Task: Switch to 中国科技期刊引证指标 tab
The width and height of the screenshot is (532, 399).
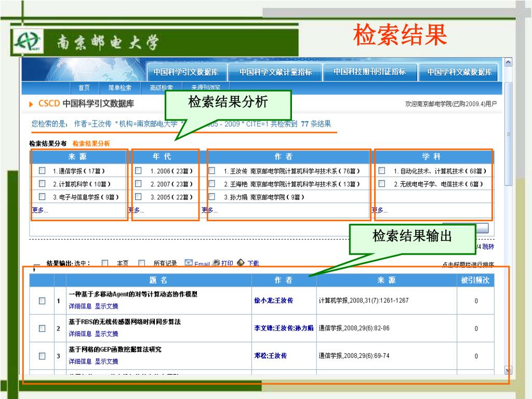Action: pos(370,72)
